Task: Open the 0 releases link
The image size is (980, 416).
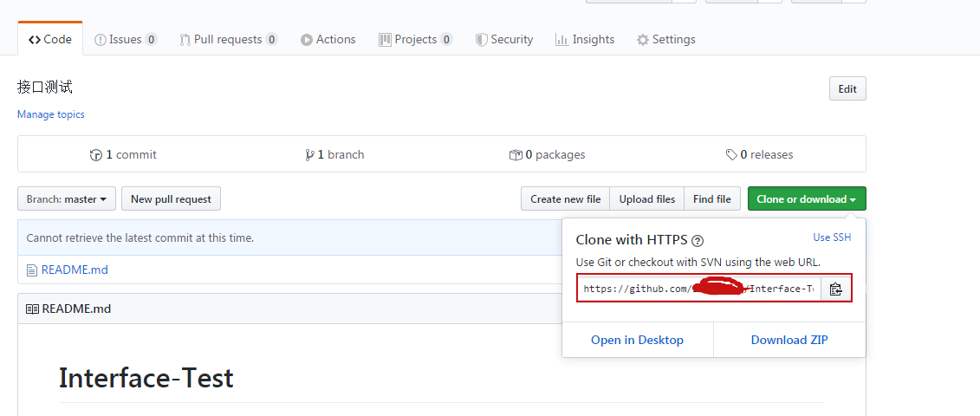Action: [759, 154]
